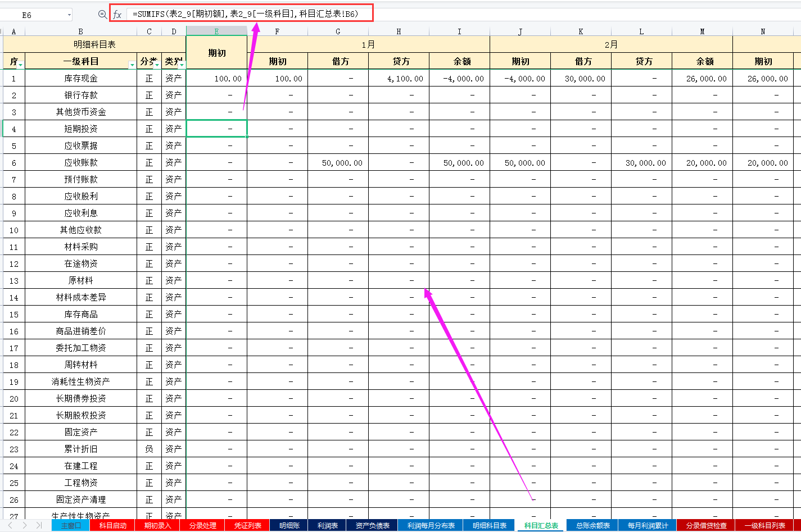Click the 4,100.00 credit value cell
Screen dimensions: 801x532
pyautogui.click(x=399, y=78)
